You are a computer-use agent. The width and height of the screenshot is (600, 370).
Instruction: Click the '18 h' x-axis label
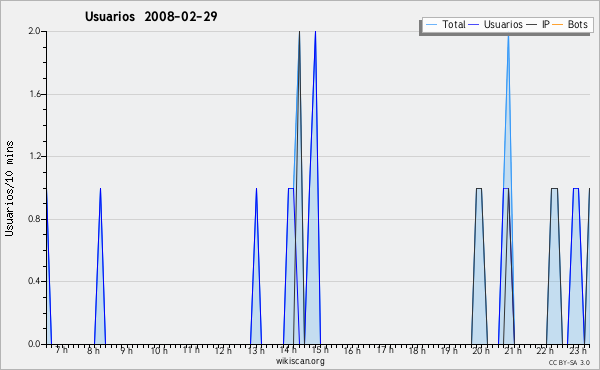click(x=417, y=350)
